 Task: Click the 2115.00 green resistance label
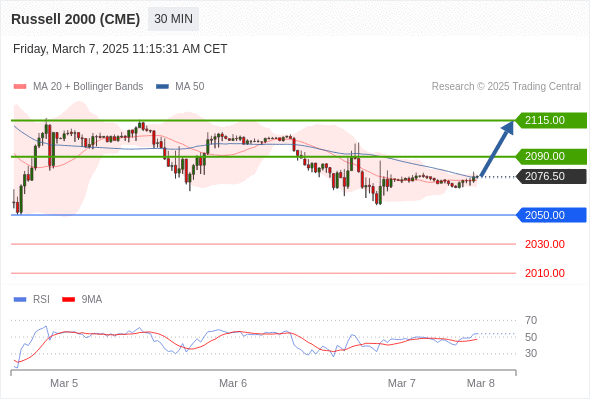pos(551,120)
